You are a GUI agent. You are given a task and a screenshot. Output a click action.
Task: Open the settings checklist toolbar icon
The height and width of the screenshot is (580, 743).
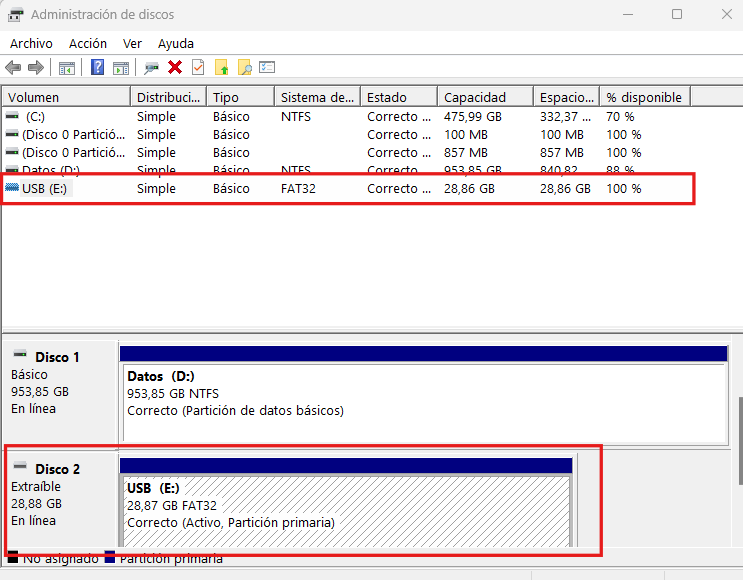(x=267, y=67)
